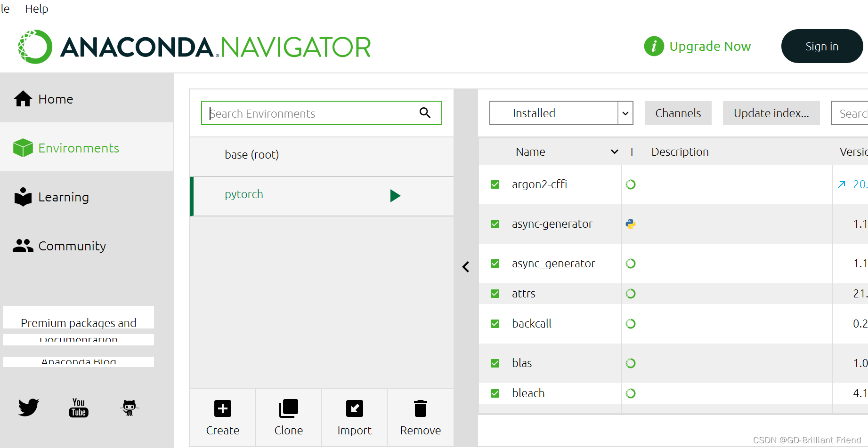This screenshot has height=448, width=868.
Task: Click the green play arrow on pytorch
Action: click(x=395, y=195)
